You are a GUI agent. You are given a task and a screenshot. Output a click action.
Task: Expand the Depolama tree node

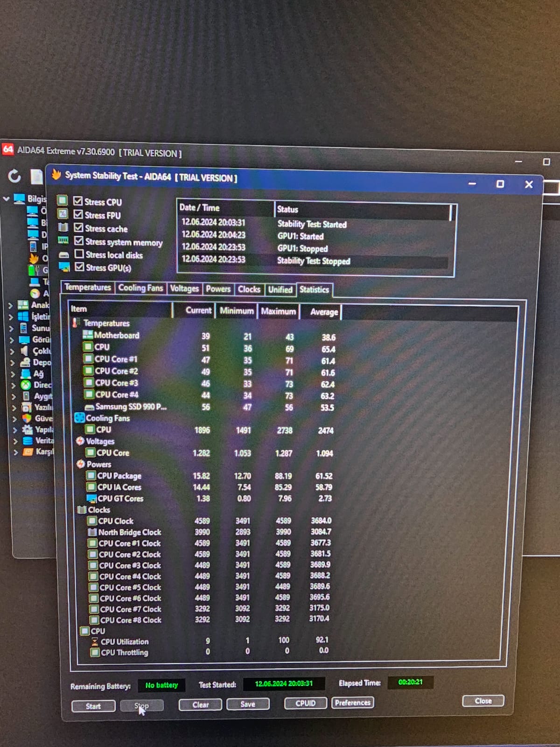tap(13, 363)
